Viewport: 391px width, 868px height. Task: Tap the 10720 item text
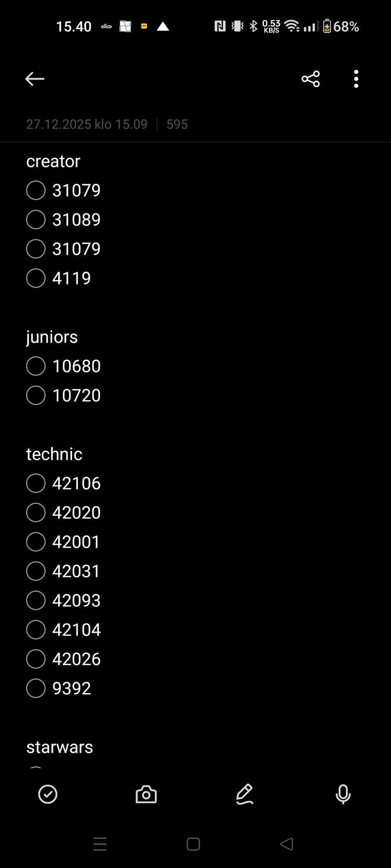77,396
